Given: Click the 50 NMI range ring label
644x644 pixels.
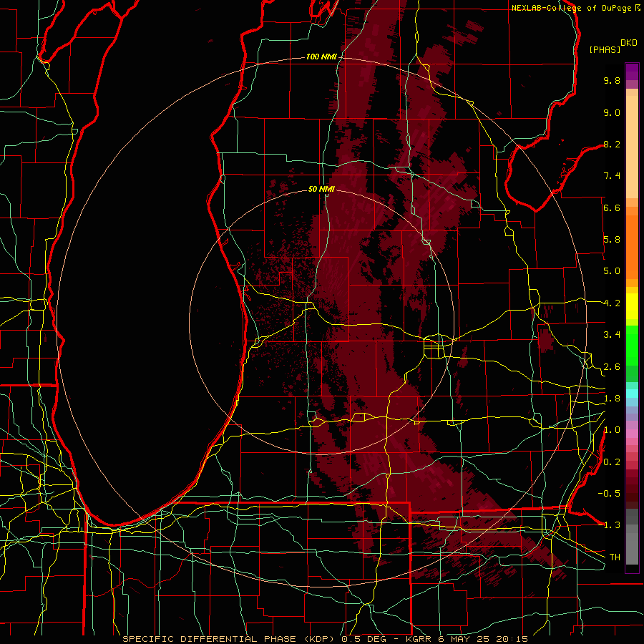Looking at the screenshot, I should point(321,189).
